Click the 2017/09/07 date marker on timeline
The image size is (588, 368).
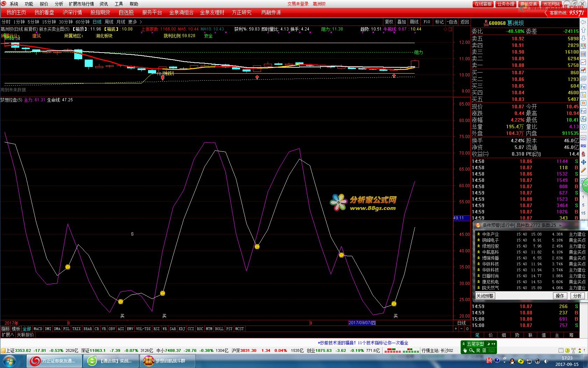tap(362, 323)
